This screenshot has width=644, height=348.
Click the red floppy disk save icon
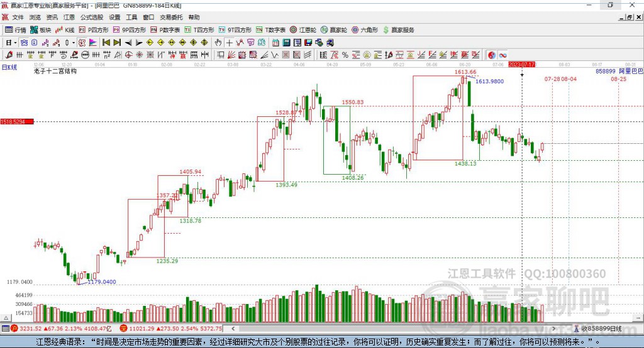click(x=308, y=43)
